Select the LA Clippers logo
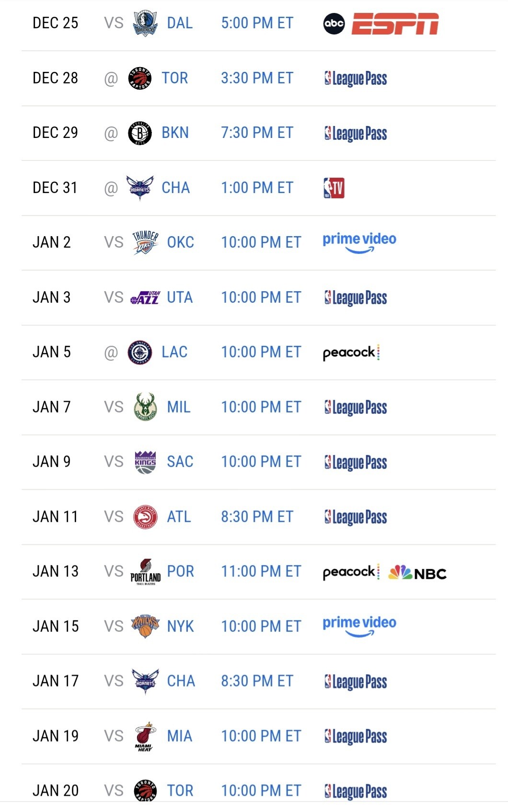 click(140, 353)
